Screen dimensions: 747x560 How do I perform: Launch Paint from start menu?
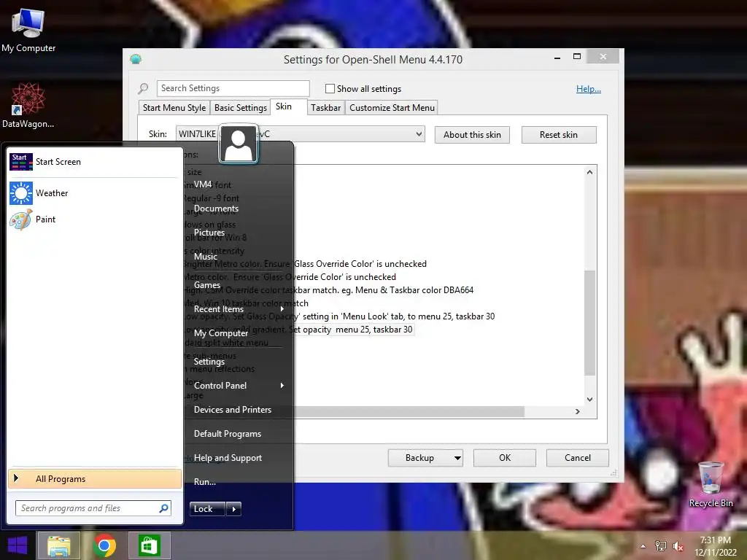94,219
